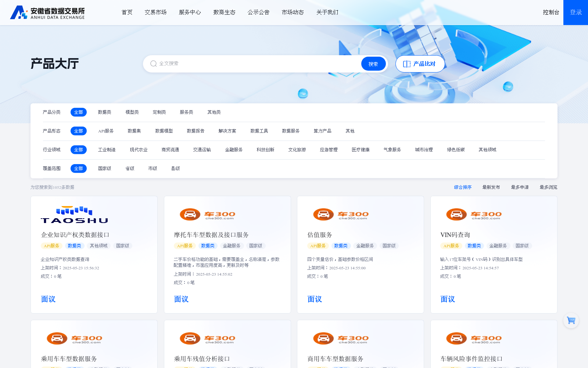Image resolution: width=588 pixels, height=368 pixels.
Task: Filter product category by 数据类
Action: (104, 112)
